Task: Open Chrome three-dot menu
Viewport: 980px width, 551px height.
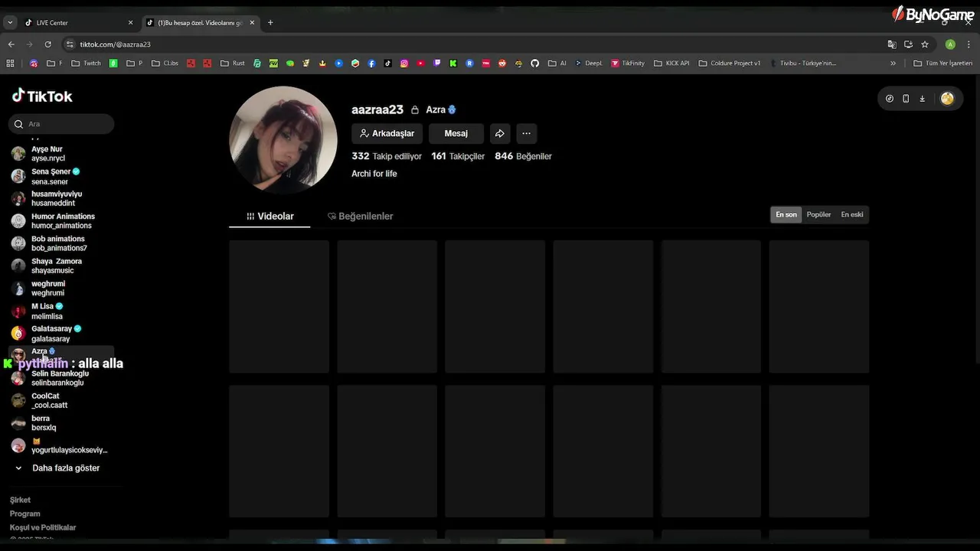Action: [969, 44]
